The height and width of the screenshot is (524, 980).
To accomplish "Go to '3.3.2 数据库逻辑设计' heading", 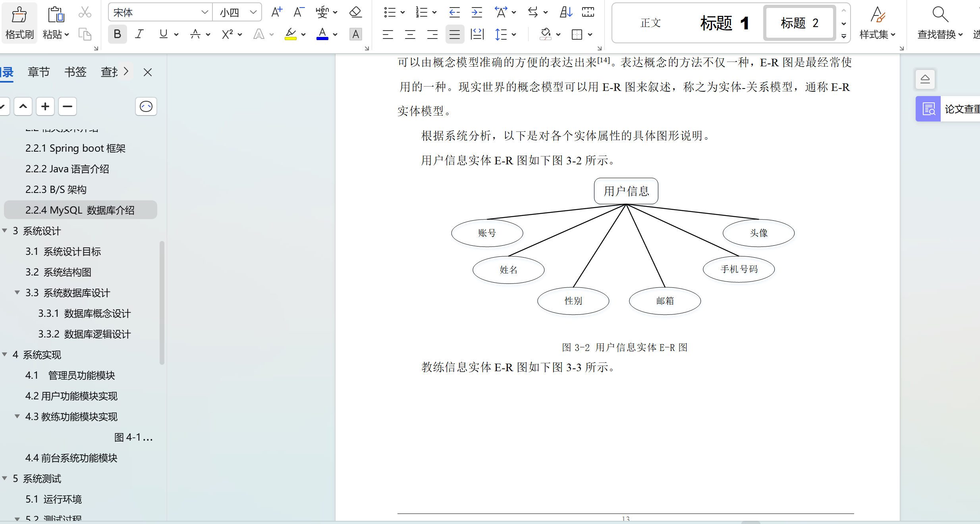I will click(84, 334).
